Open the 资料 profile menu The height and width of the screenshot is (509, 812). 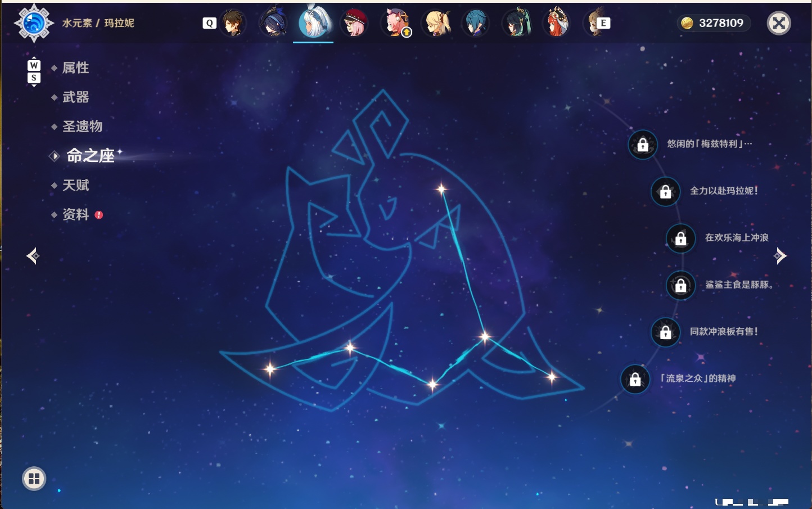75,214
